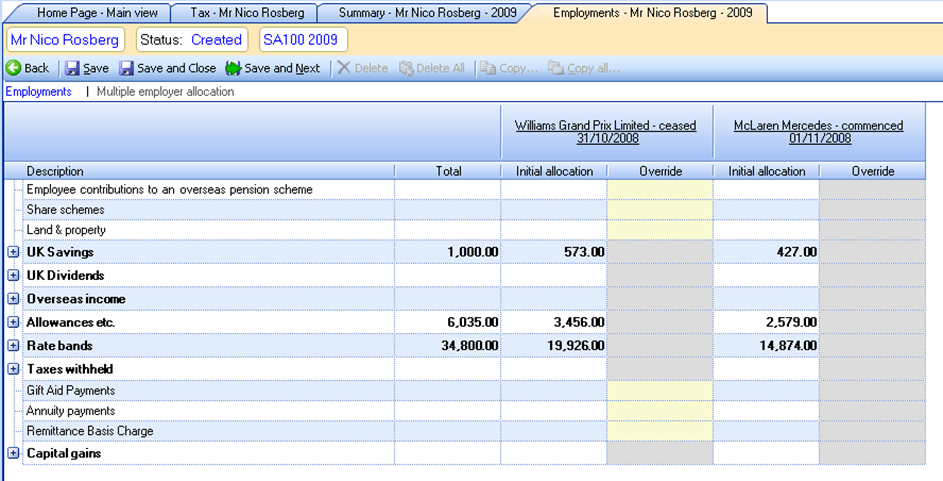Click McLaren Override column header
The width and height of the screenshot is (943, 481).
pyautogui.click(x=873, y=171)
